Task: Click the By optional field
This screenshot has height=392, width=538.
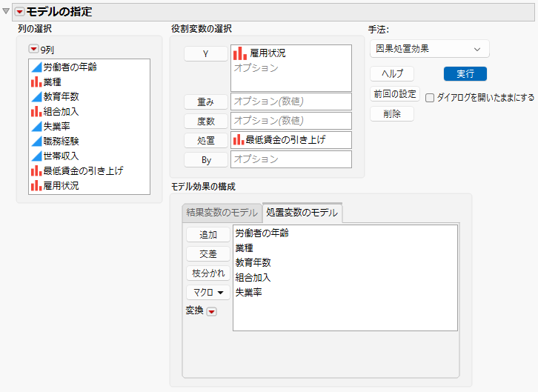Action: pos(291,159)
